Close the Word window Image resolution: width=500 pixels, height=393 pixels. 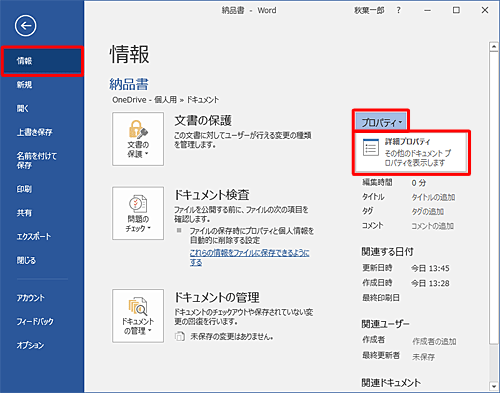click(x=485, y=10)
